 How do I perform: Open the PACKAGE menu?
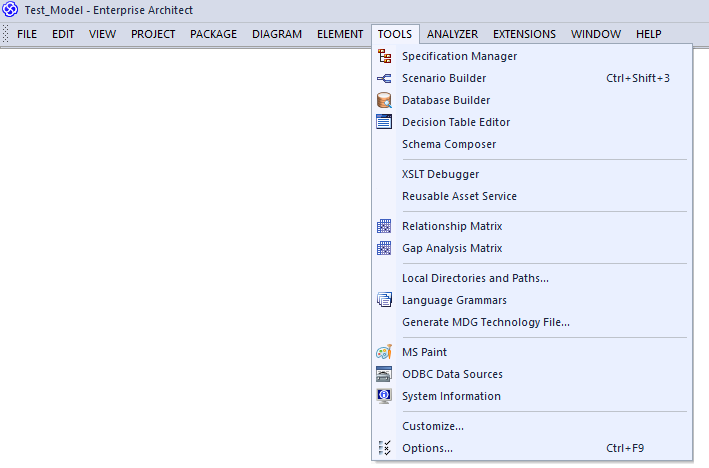(x=213, y=34)
